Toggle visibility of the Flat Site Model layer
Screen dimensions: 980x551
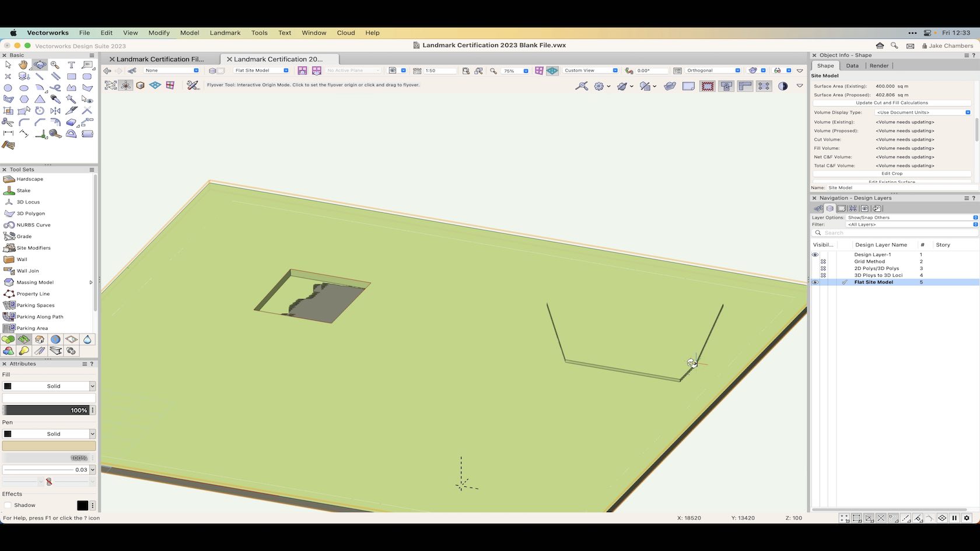pyautogui.click(x=815, y=282)
